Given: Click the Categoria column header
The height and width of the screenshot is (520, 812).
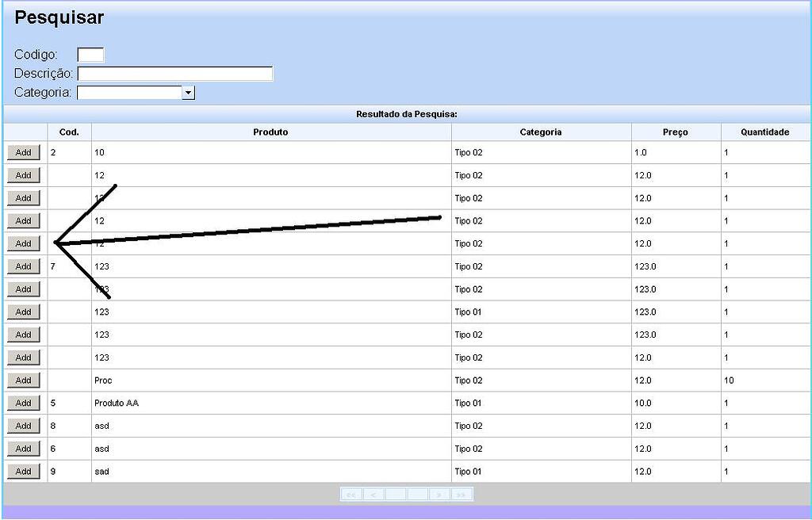Looking at the screenshot, I should (x=541, y=132).
